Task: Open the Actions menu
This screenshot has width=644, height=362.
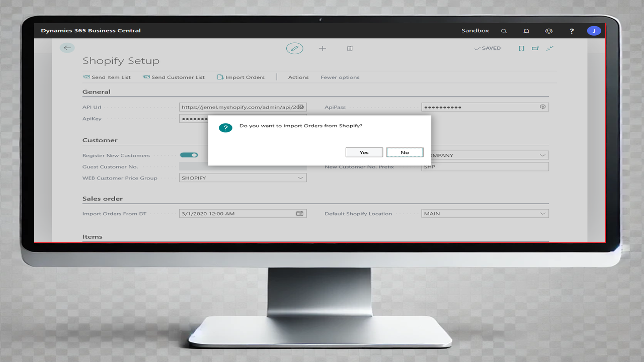Action: click(298, 77)
